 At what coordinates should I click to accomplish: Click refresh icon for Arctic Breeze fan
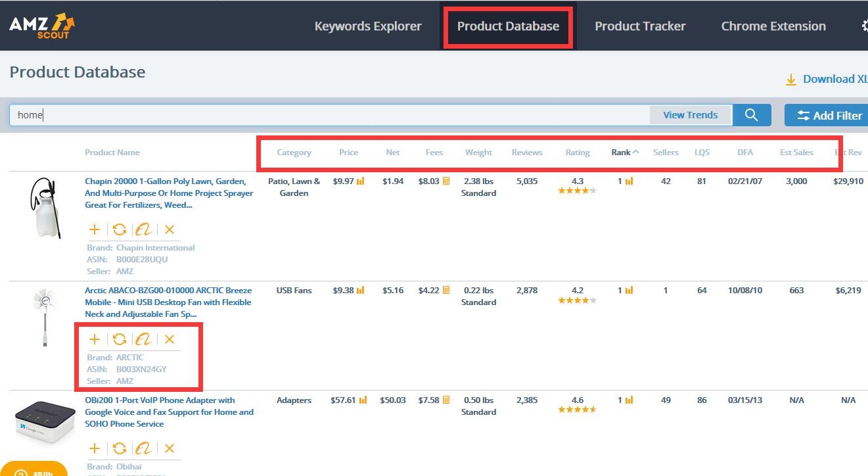pos(120,339)
